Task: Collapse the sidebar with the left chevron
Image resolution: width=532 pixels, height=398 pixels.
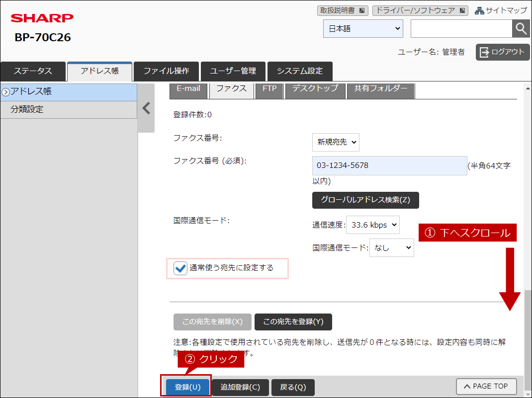Action: point(146,108)
